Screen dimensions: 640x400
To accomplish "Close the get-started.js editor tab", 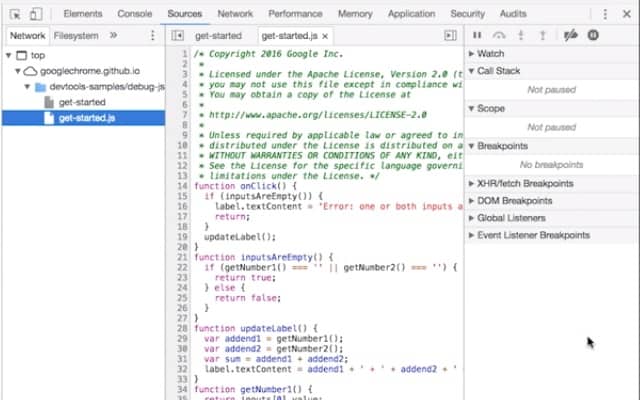I will click(325, 36).
